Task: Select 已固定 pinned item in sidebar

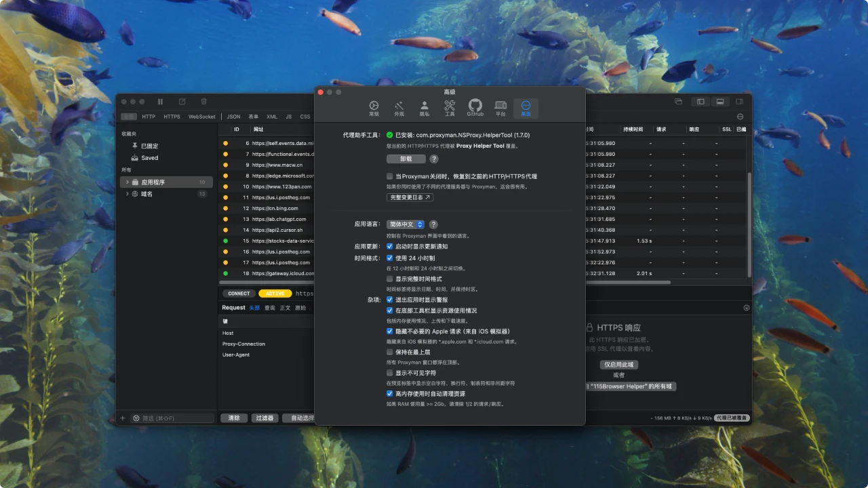Action: (149, 146)
